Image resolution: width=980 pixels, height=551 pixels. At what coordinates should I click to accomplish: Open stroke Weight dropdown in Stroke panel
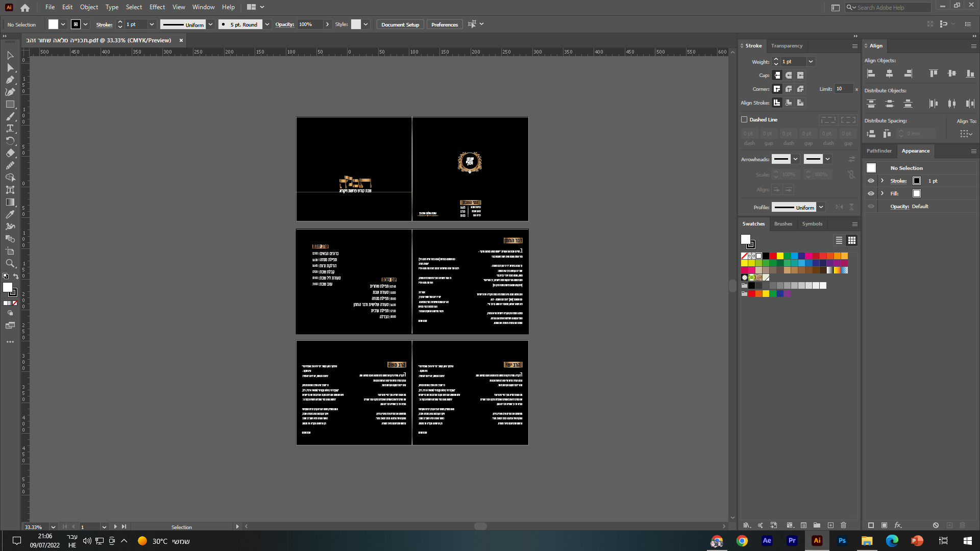[x=811, y=62]
